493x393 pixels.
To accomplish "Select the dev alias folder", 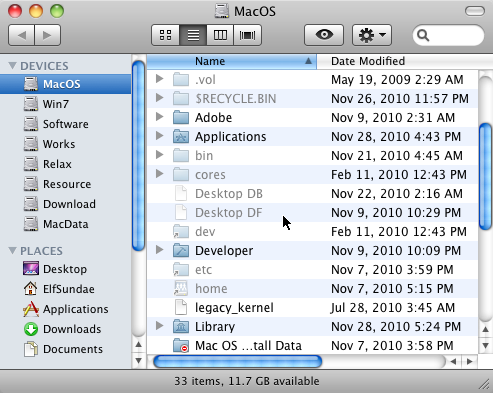I will (312, 231).
